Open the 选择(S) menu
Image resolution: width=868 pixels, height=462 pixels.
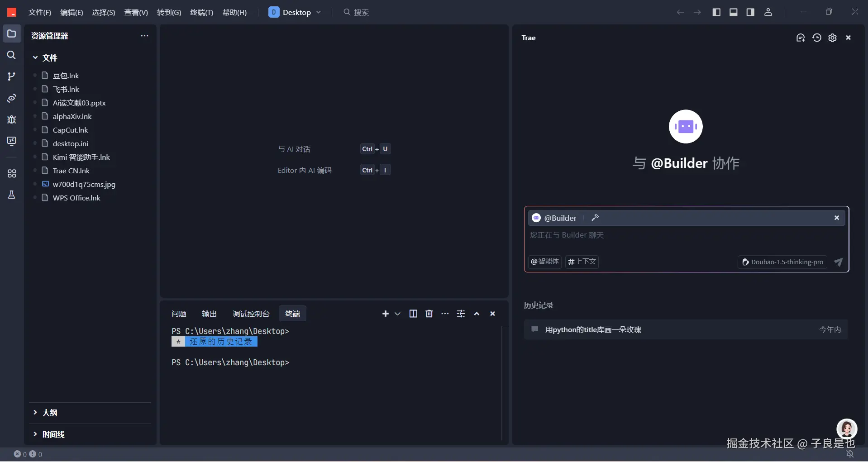[104, 12]
